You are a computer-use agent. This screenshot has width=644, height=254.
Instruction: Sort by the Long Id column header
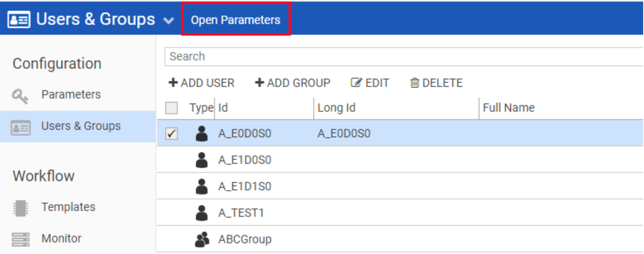coord(336,108)
